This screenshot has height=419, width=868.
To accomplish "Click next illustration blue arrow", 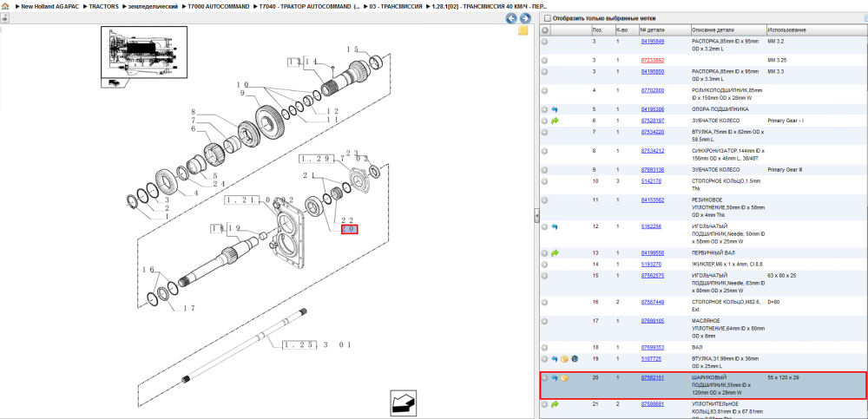I will (525, 19).
